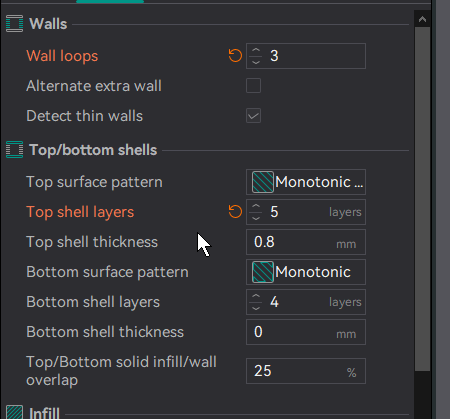Click the Top shell layers label
Viewport: 450px width, 419px height.
coord(80,212)
